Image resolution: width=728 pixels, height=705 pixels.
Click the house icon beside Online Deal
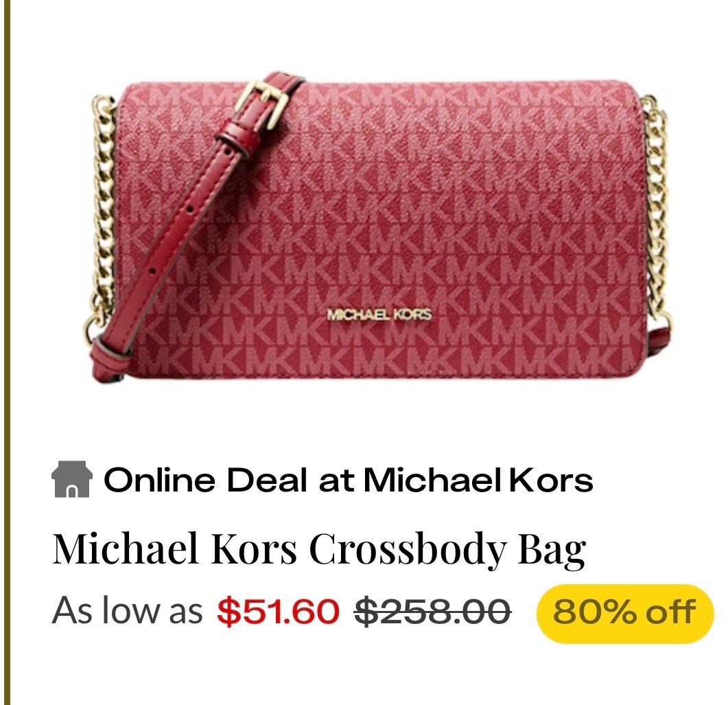(71, 479)
